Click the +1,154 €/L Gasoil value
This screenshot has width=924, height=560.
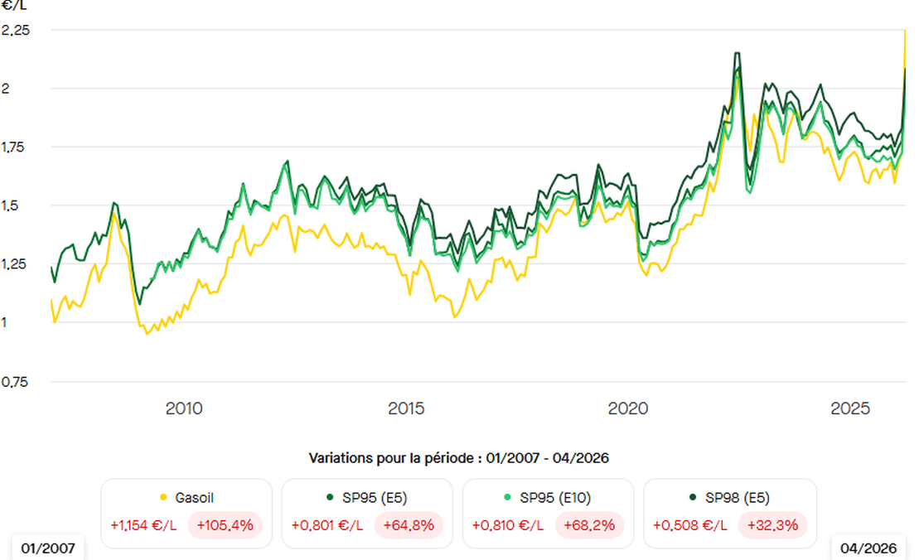(146, 525)
